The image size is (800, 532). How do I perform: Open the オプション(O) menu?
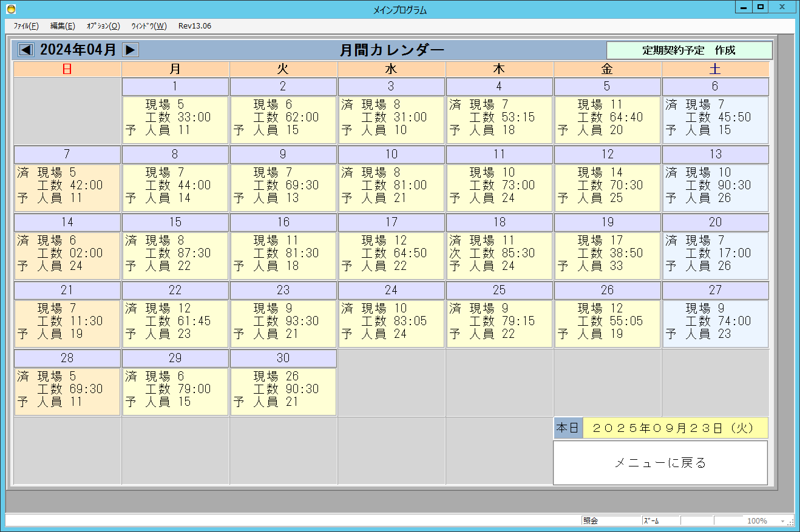coord(103,26)
